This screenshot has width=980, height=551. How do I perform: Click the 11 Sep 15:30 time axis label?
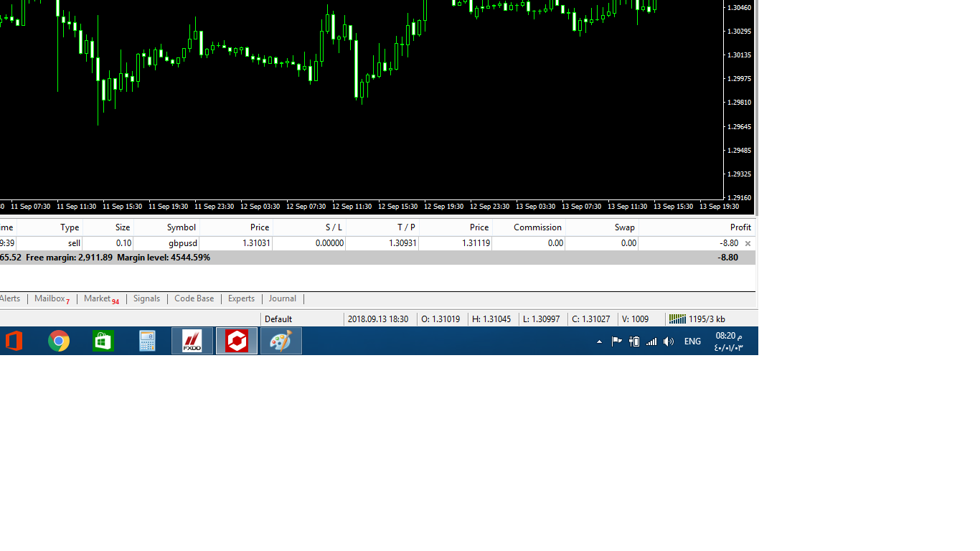click(x=122, y=207)
